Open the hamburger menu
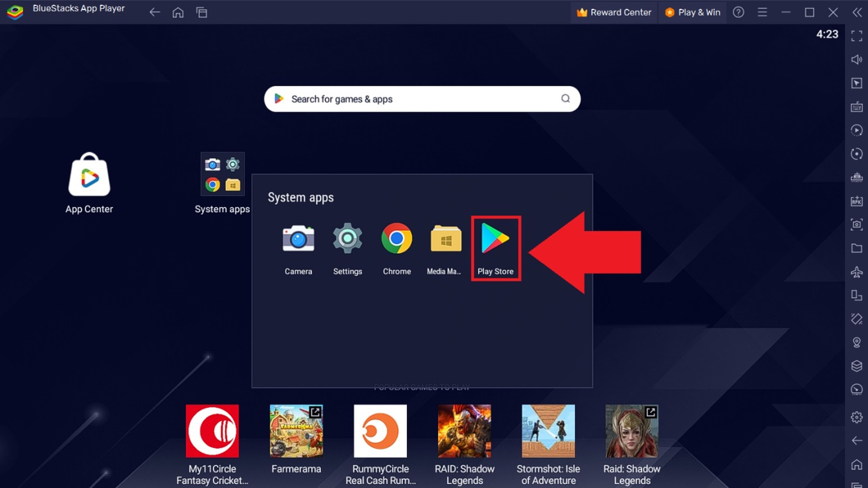Viewport: 868px width, 488px height. point(762,12)
